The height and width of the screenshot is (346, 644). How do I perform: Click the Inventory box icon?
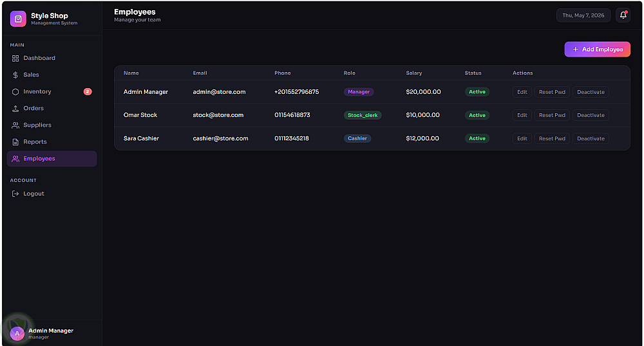click(15, 92)
